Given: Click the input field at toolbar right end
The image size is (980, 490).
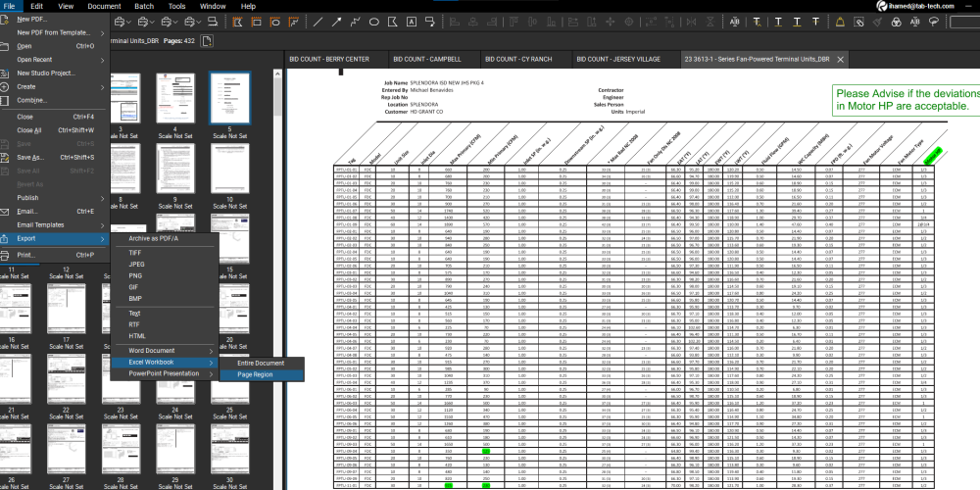Looking at the screenshot, I should pos(964,22).
